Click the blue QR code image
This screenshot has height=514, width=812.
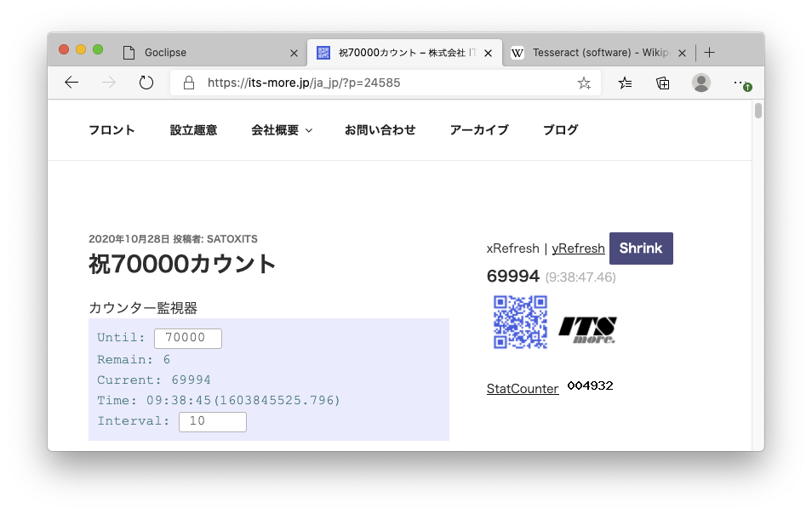(520, 323)
